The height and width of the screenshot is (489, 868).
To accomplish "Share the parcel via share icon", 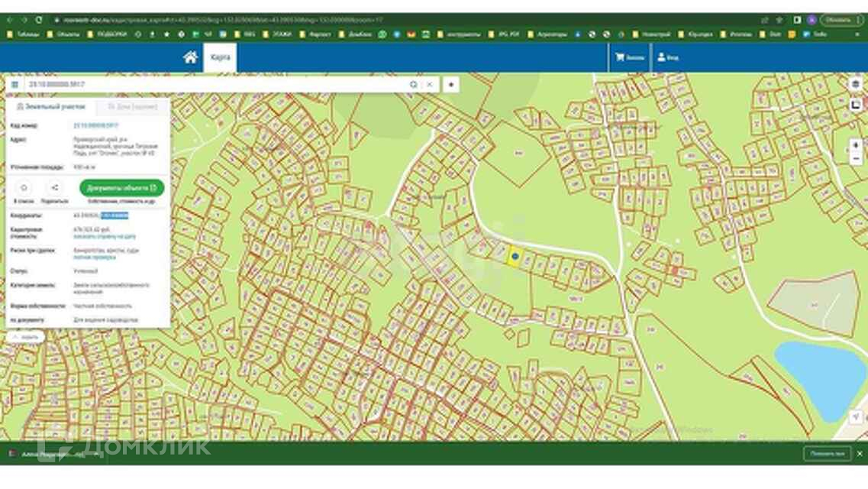I will [x=54, y=188].
